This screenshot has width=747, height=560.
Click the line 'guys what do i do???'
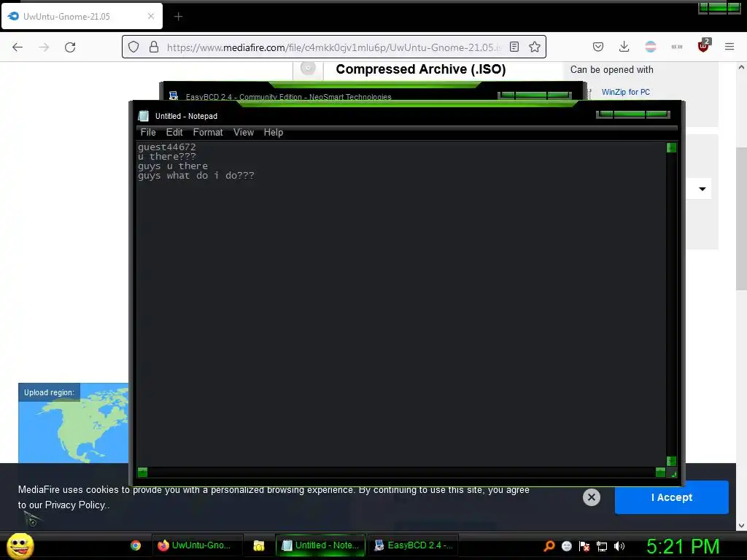click(196, 176)
